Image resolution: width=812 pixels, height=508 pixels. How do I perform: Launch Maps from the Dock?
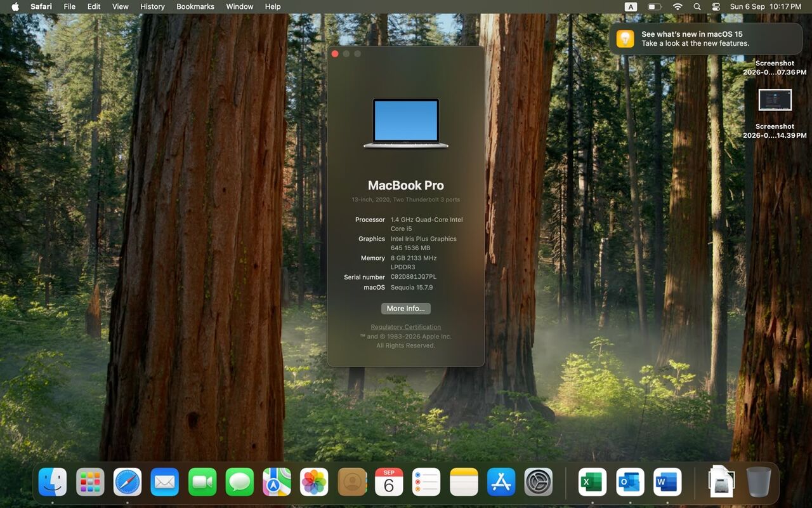(277, 482)
